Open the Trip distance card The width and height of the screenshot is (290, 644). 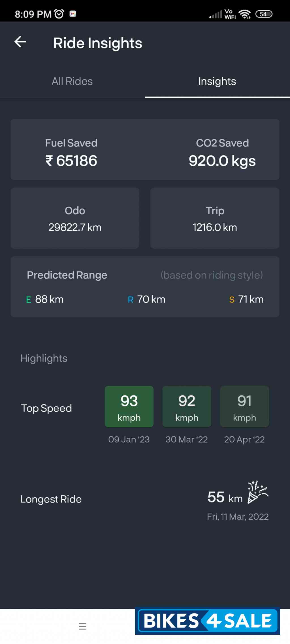tap(215, 218)
